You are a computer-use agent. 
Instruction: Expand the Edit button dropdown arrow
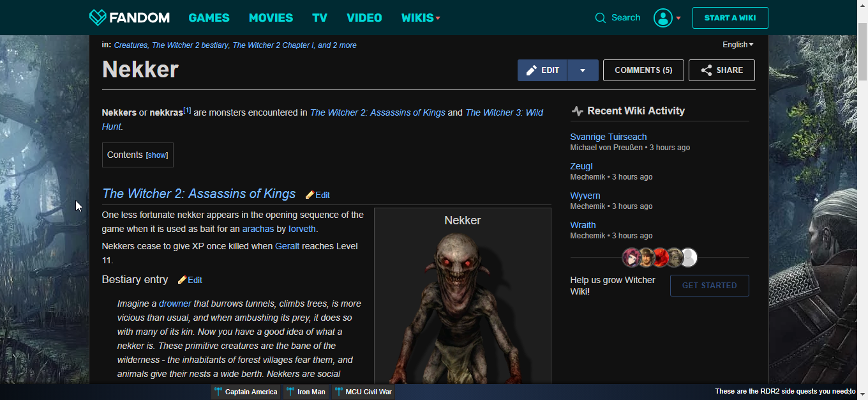point(582,70)
